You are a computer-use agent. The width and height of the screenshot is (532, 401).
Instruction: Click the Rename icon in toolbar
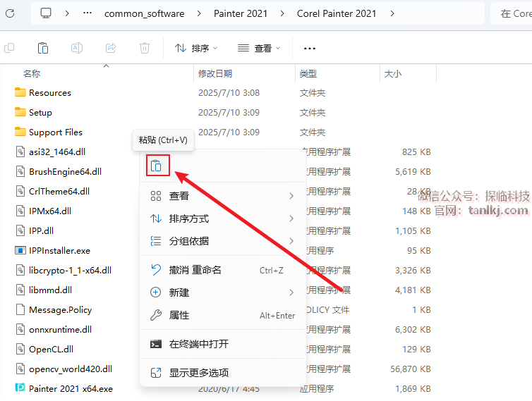coord(77,48)
